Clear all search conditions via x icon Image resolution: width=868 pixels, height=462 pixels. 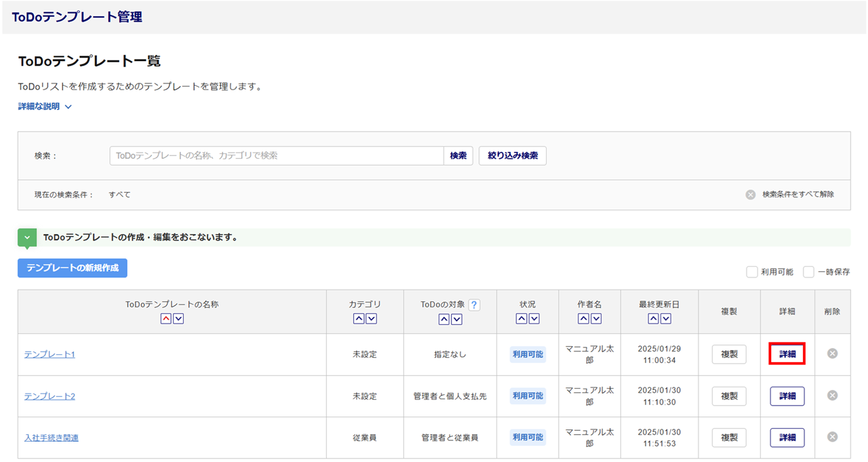point(751,195)
